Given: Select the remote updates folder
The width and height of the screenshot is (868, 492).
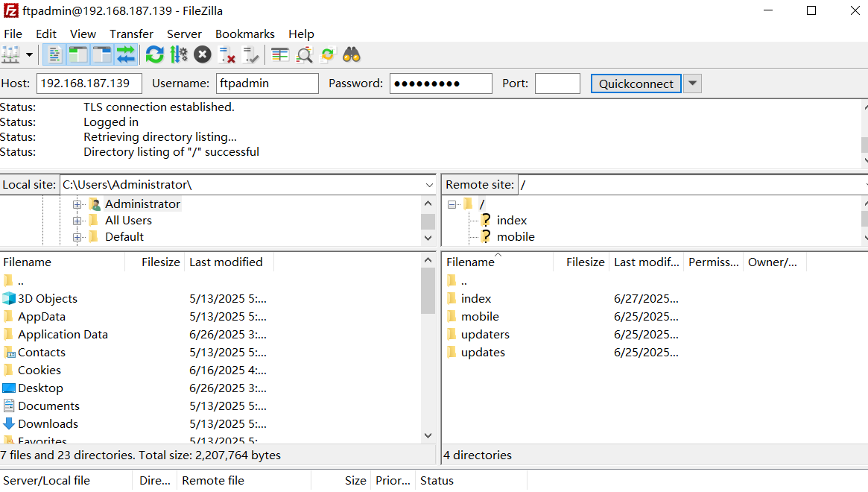Looking at the screenshot, I should [483, 353].
